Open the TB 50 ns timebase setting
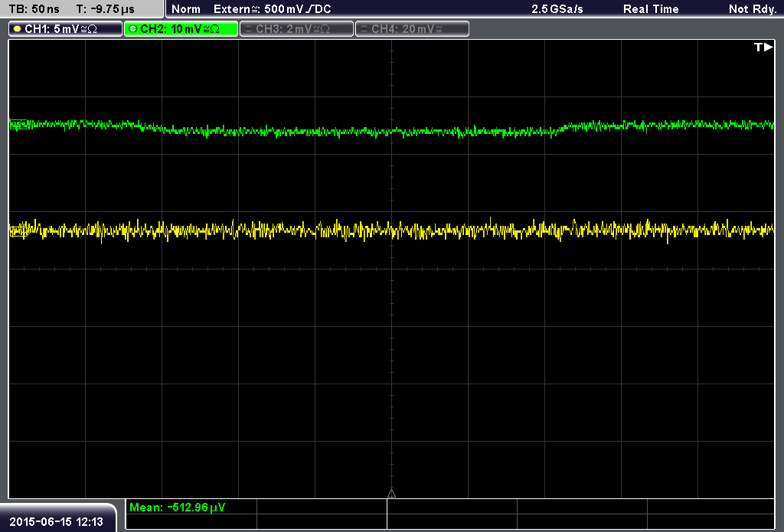Viewport: 784px width, 532px height. tap(34, 9)
